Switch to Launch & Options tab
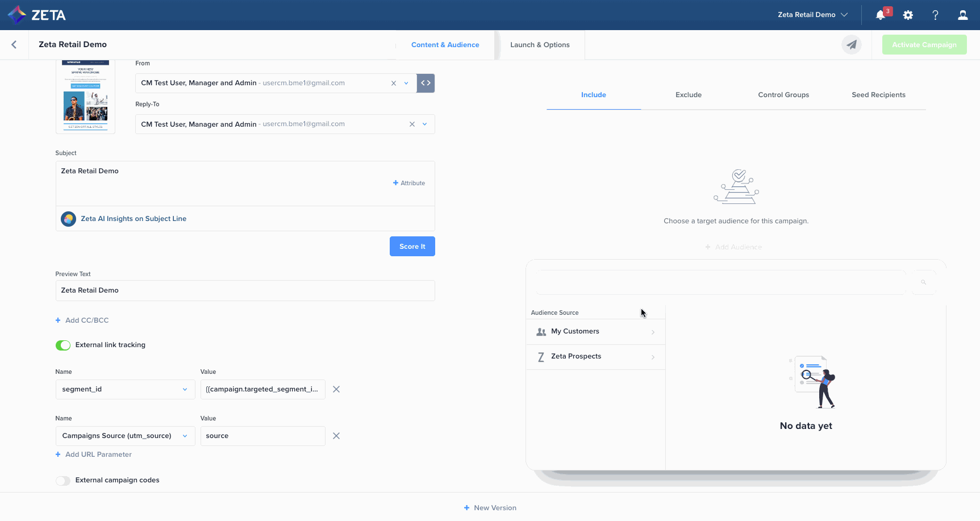The image size is (980, 521). [x=540, y=45]
